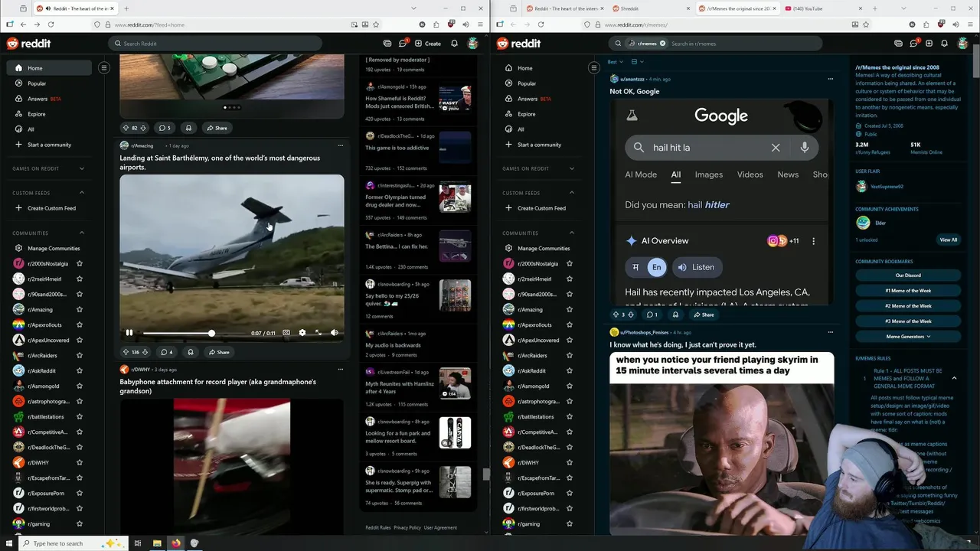The height and width of the screenshot is (551, 980).
Task: Mute the landing video with volume icon
Action: coord(335,333)
